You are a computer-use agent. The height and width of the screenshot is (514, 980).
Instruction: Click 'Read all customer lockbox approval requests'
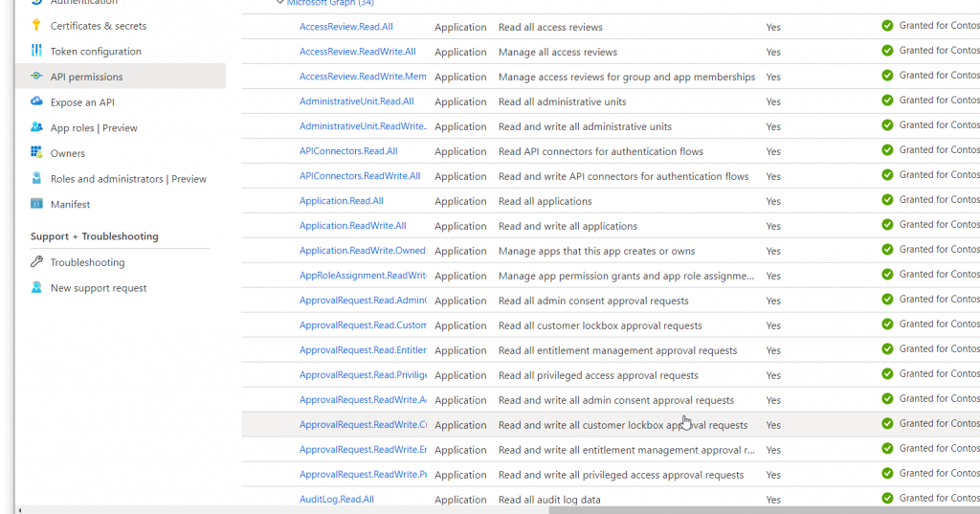pos(600,325)
